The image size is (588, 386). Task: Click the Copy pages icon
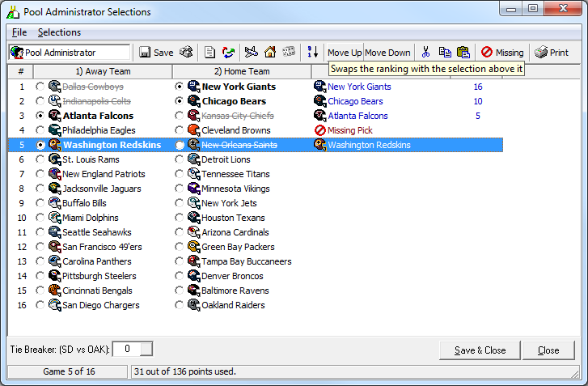[445, 52]
